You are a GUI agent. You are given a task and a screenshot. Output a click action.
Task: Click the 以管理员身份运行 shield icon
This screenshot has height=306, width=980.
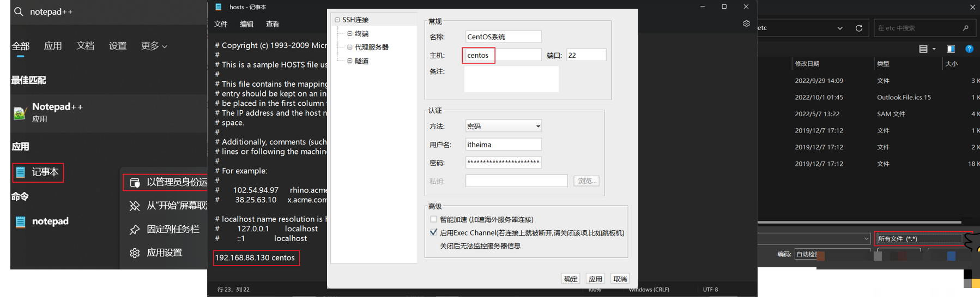[x=135, y=182]
